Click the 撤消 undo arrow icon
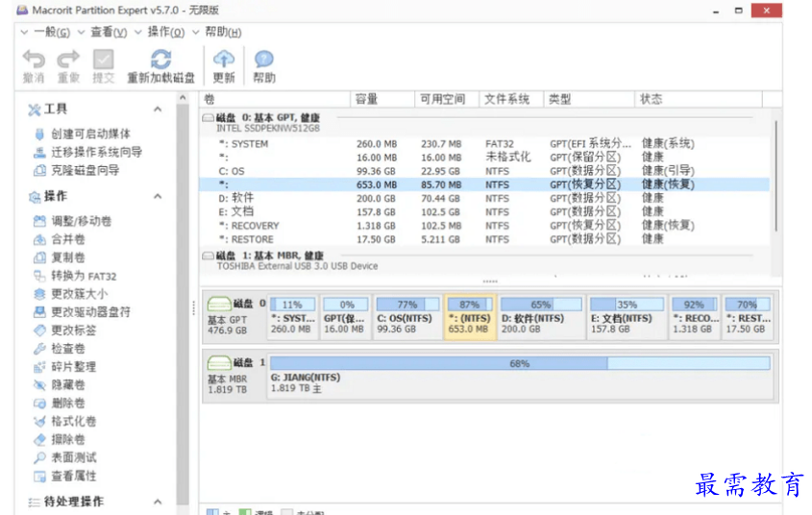Screen dimensions: 812x515 click(x=34, y=61)
